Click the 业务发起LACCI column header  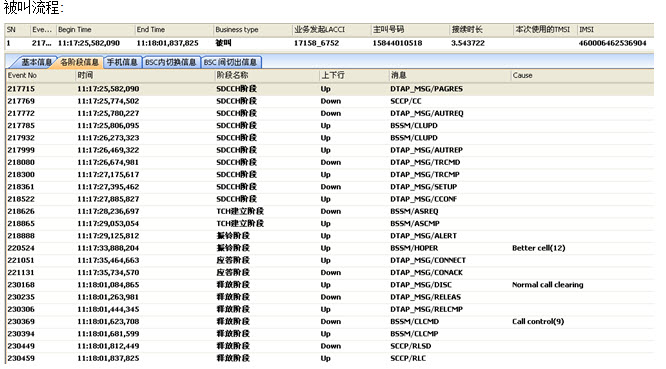click(x=331, y=30)
